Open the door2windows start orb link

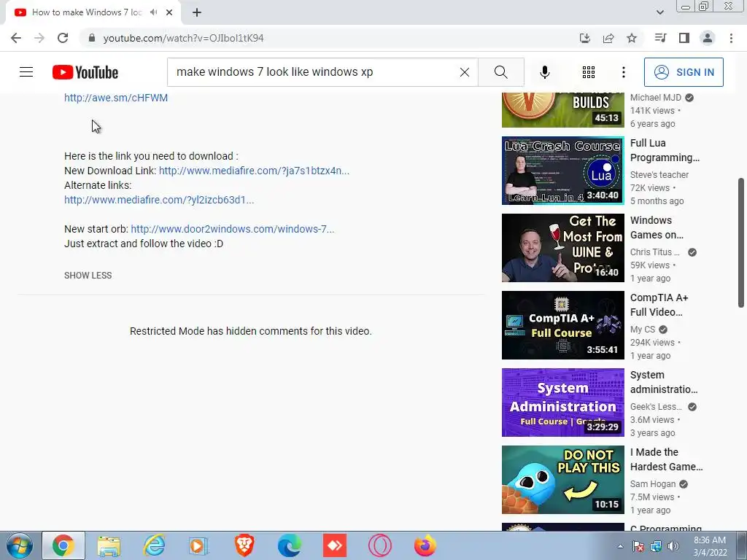(233, 229)
